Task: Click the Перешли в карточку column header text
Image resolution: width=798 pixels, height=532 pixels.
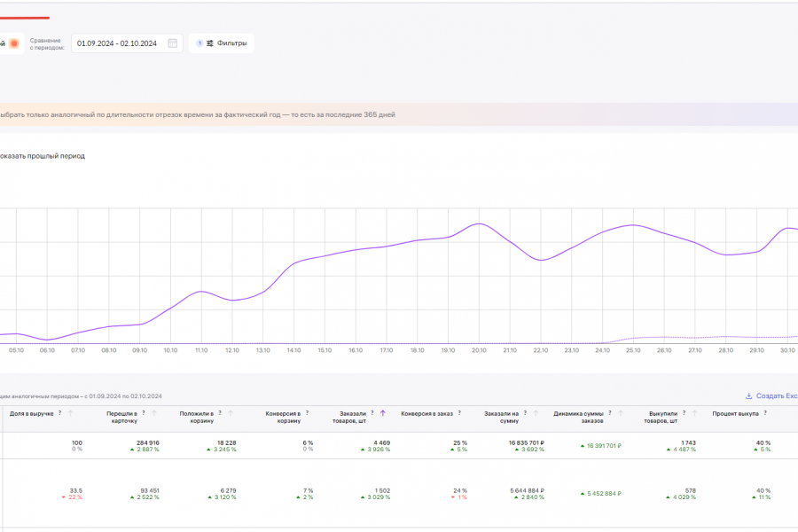Action: point(121,417)
